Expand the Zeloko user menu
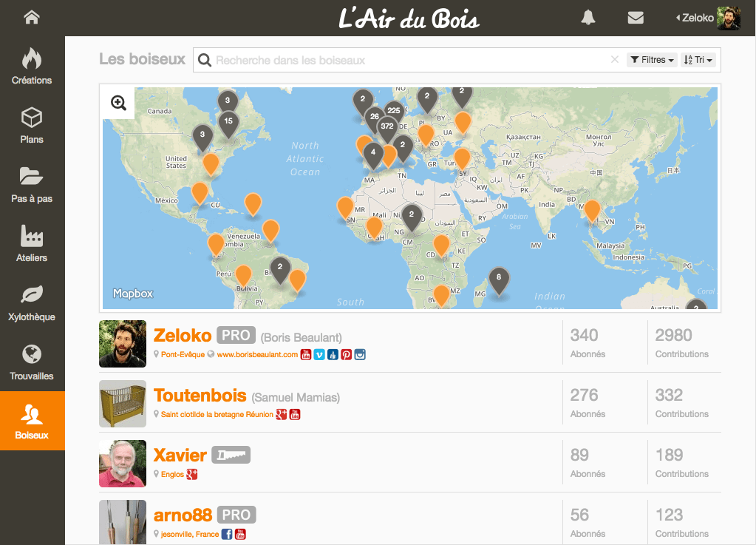The width and height of the screenshot is (756, 545). click(695, 18)
